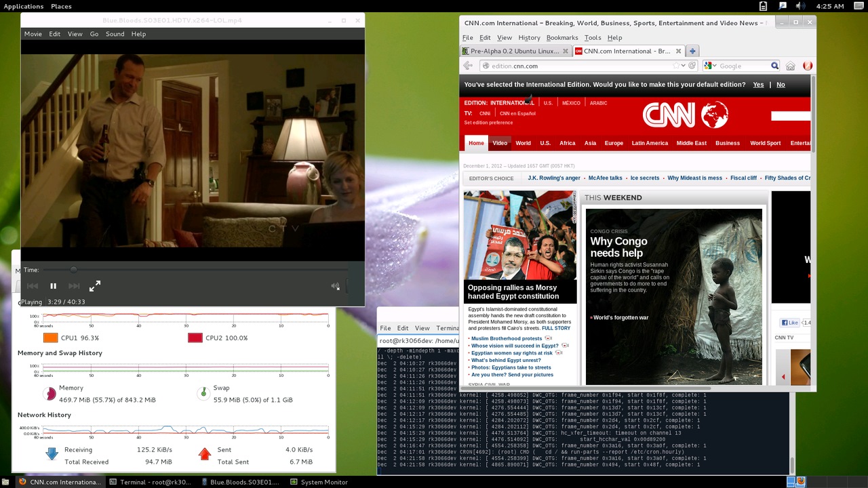The height and width of the screenshot is (488, 868).
Task: Open URL history dropdown arrow
Action: point(683,66)
